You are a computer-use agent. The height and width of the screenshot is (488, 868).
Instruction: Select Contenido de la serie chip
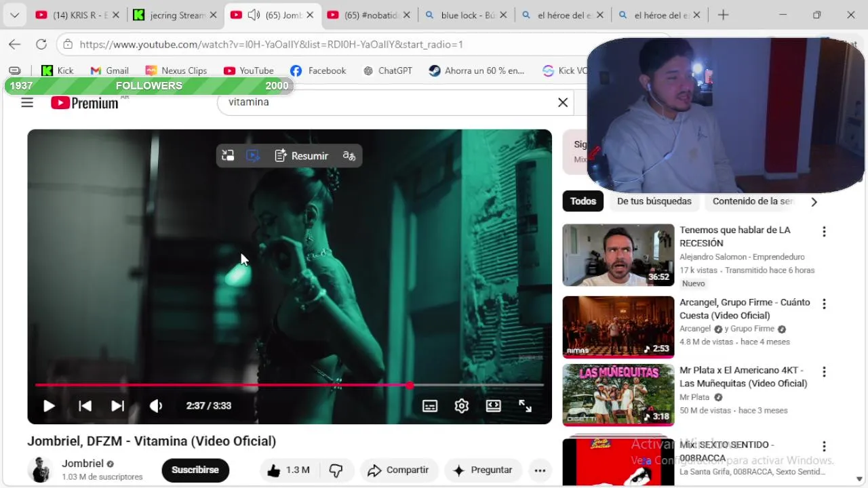pyautogui.click(x=753, y=201)
